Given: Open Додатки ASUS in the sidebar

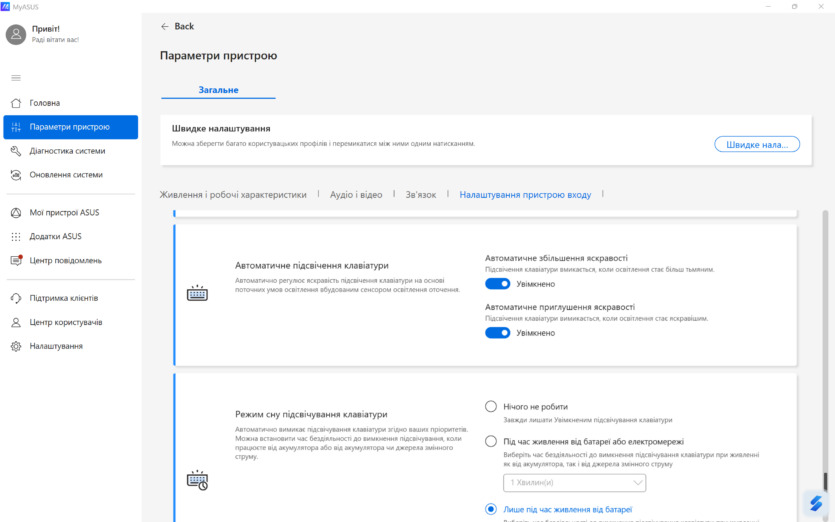Looking at the screenshot, I should 70,236.
